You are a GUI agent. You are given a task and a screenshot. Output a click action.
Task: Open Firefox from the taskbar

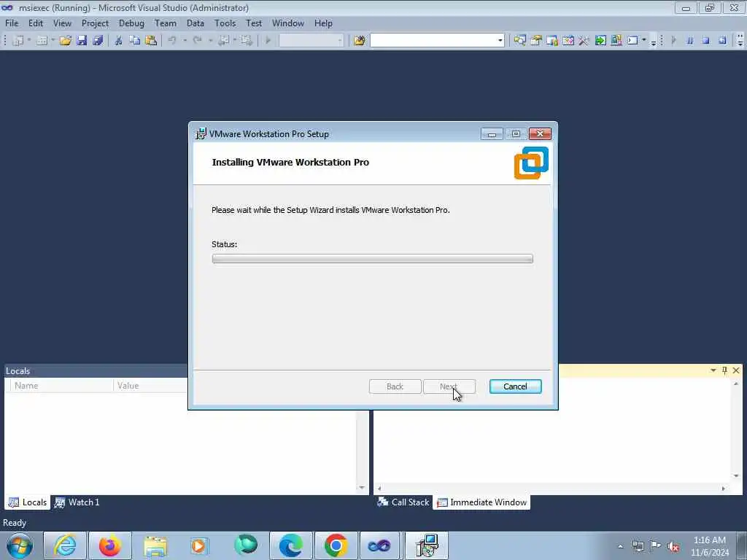[109, 545]
